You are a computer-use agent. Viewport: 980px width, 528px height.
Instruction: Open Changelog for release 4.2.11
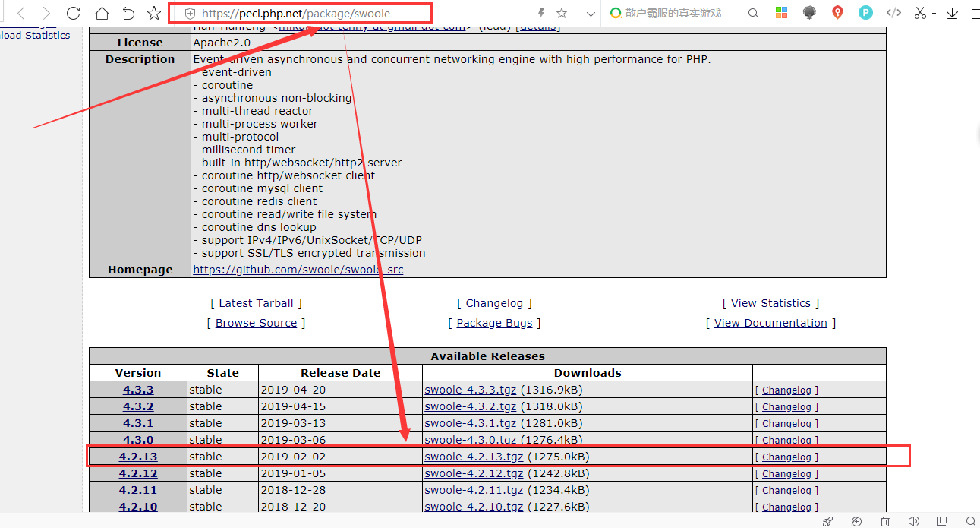pyautogui.click(x=786, y=491)
